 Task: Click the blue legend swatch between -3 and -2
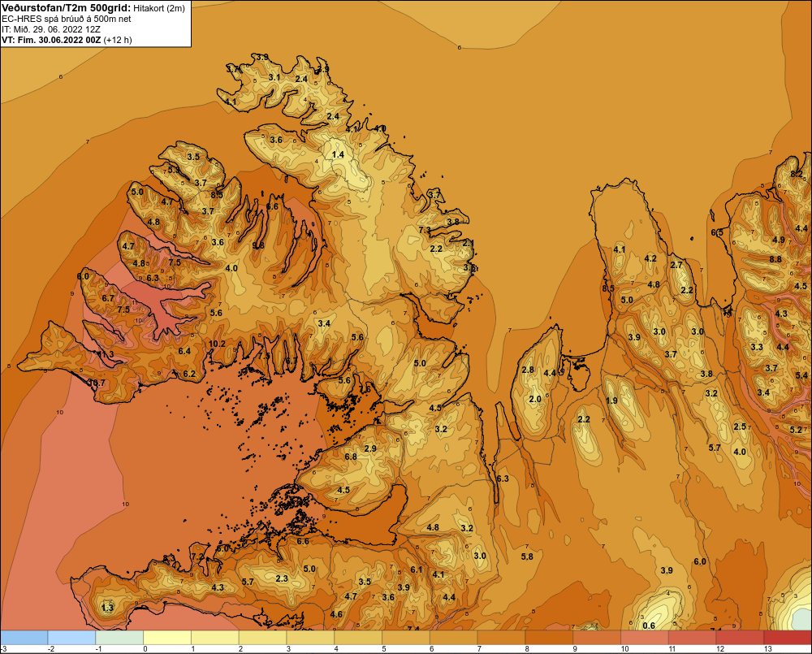click(24, 638)
